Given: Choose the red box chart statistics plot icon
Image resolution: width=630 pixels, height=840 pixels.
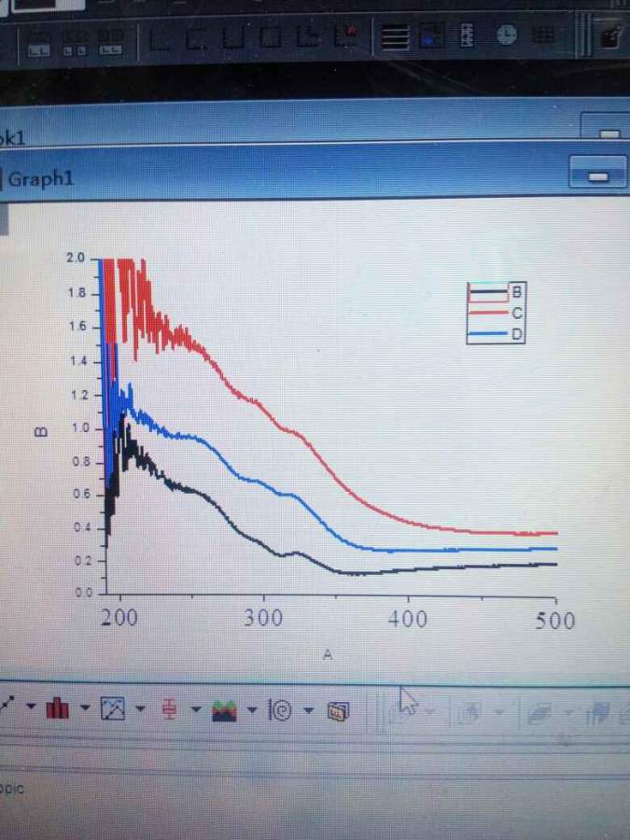Looking at the screenshot, I should pos(169,709).
